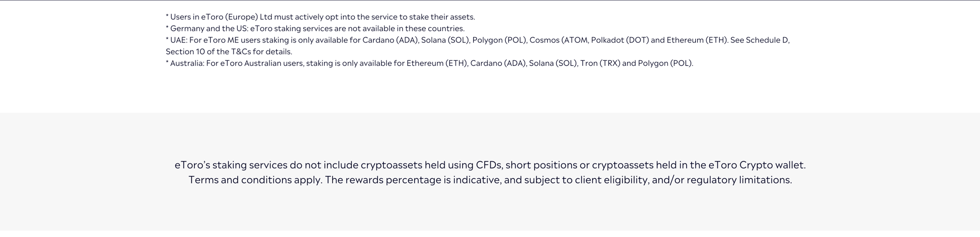Click 'Tron (TRX)' in the Australia note
Screen dimensions: 980x237
[x=600, y=63]
